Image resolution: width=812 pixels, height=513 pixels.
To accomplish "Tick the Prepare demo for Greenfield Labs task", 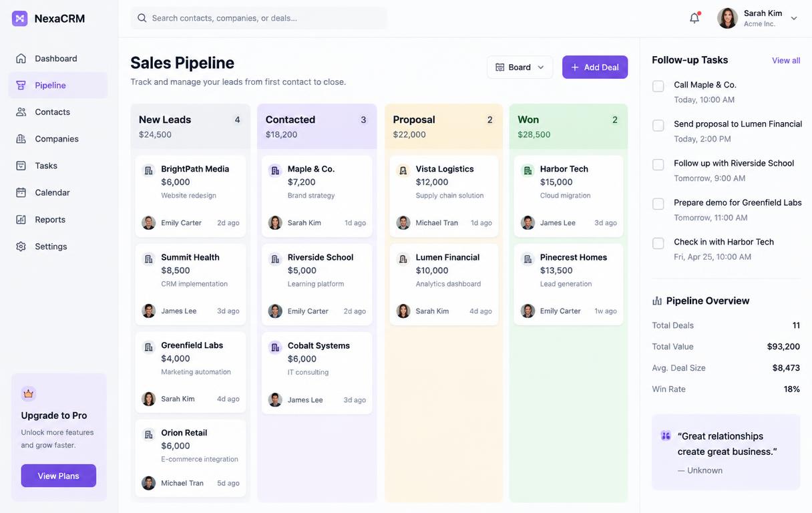I will [x=658, y=204].
